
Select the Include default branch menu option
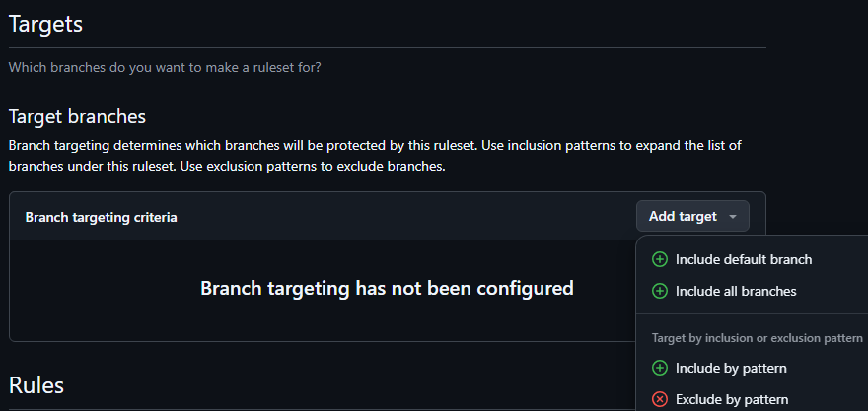click(754, 259)
